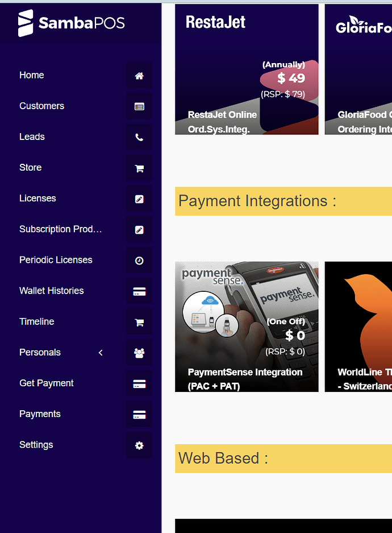
Task: Click the Store shopping cart icon
Action: tap(139, 168)
